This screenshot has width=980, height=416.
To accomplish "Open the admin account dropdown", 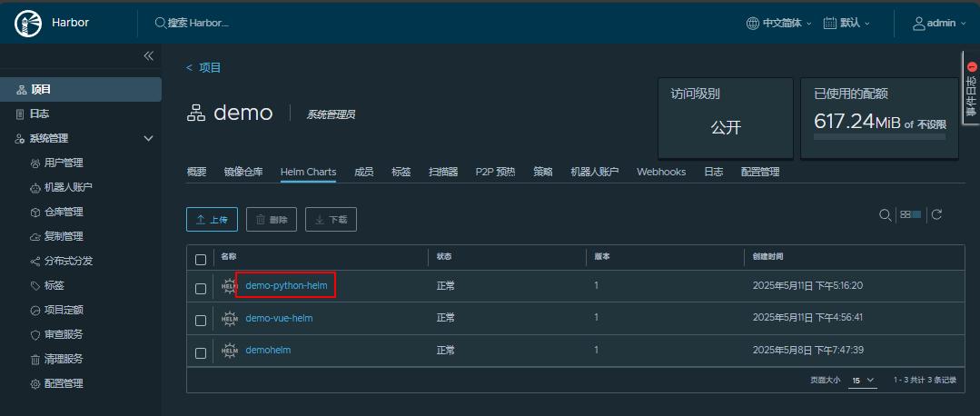I will click(x=940, y=23).
